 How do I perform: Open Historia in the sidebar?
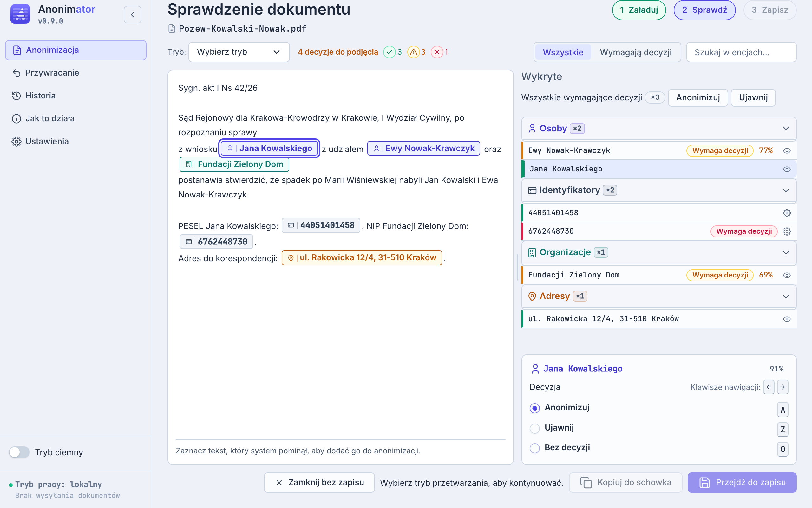coord(76,96)
